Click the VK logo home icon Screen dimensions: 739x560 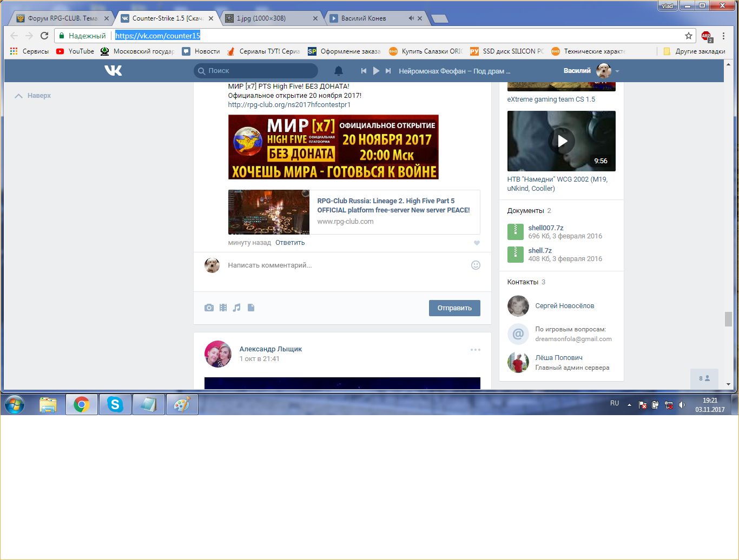[x=113, y=70]
